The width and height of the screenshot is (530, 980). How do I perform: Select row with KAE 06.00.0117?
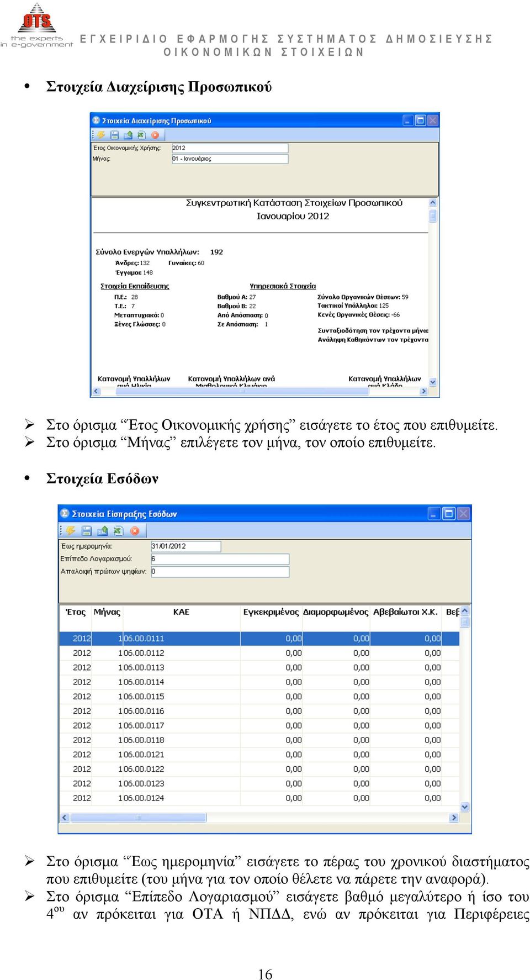point(259,725)
